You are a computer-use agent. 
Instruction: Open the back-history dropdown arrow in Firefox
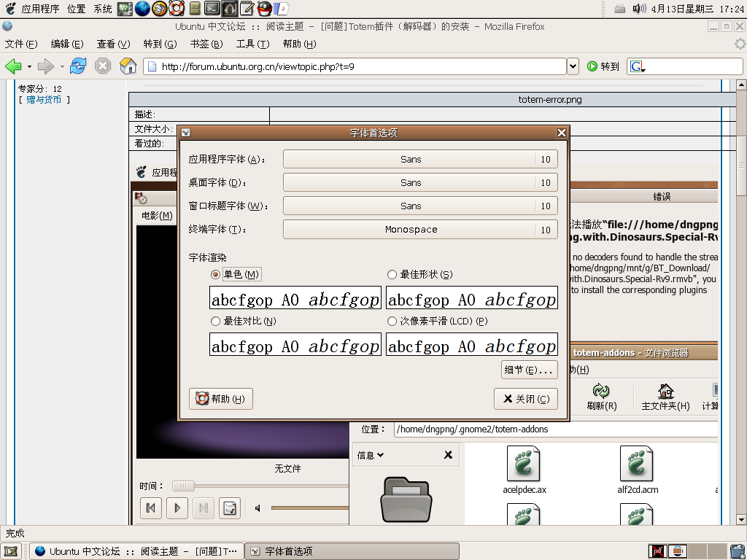(29, 66)
